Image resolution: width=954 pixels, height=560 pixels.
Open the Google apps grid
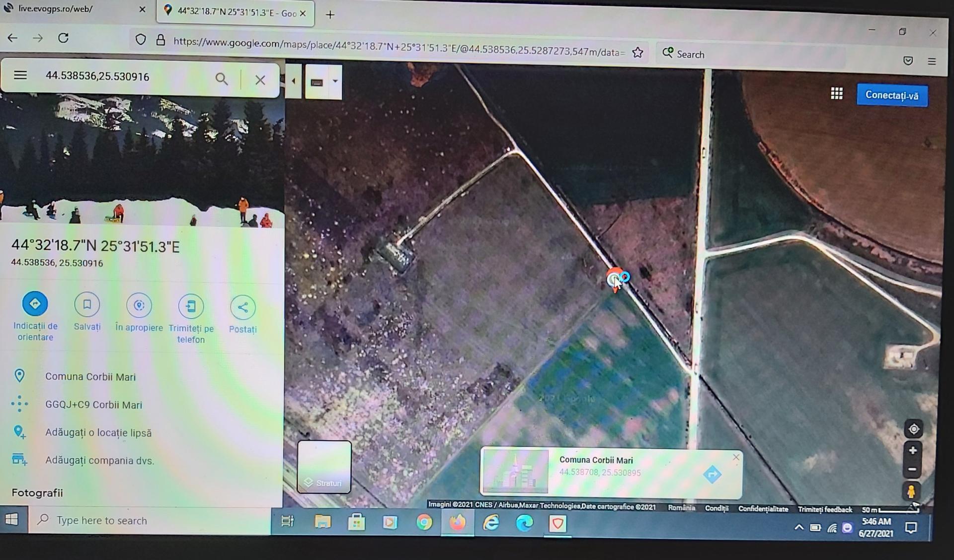[837, 93]
